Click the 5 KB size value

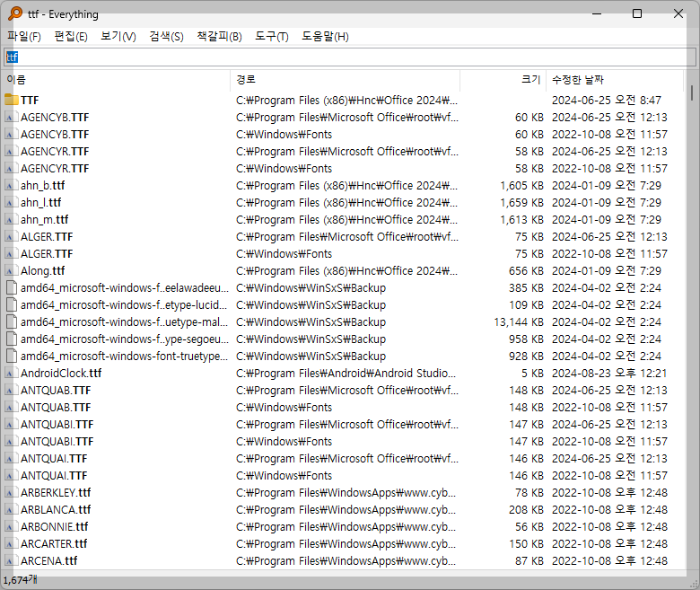tap(532, 373)
